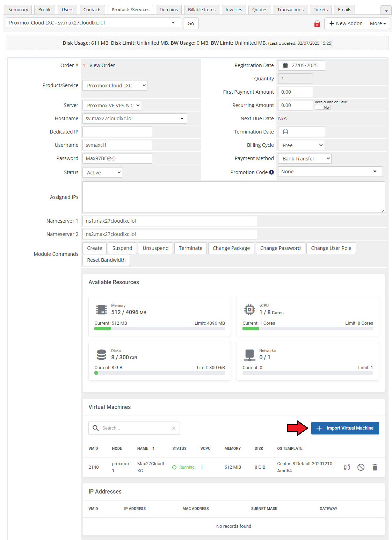Open the Users tab
Image resolution: width=392 pixels, height=540 pixels.
coord(67,10)
